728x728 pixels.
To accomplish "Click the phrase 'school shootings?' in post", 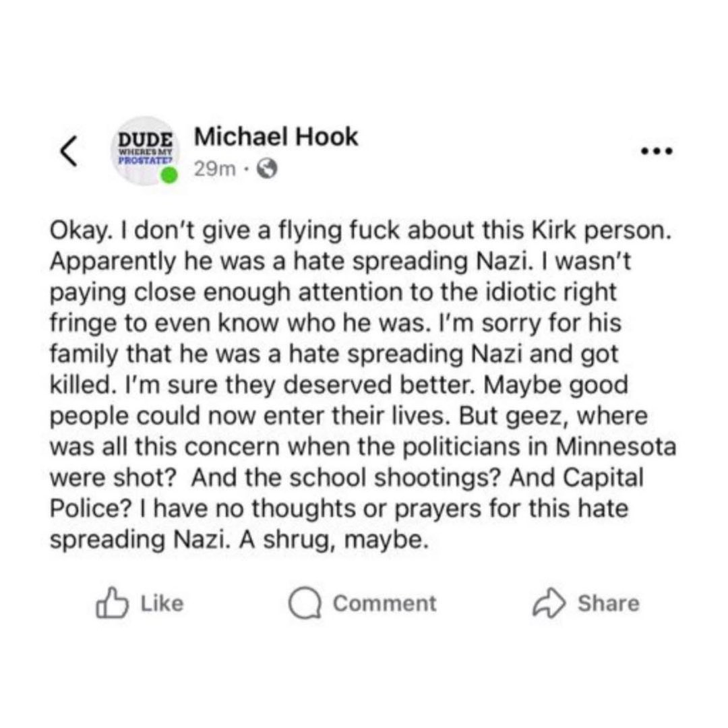I will (394, 478).
